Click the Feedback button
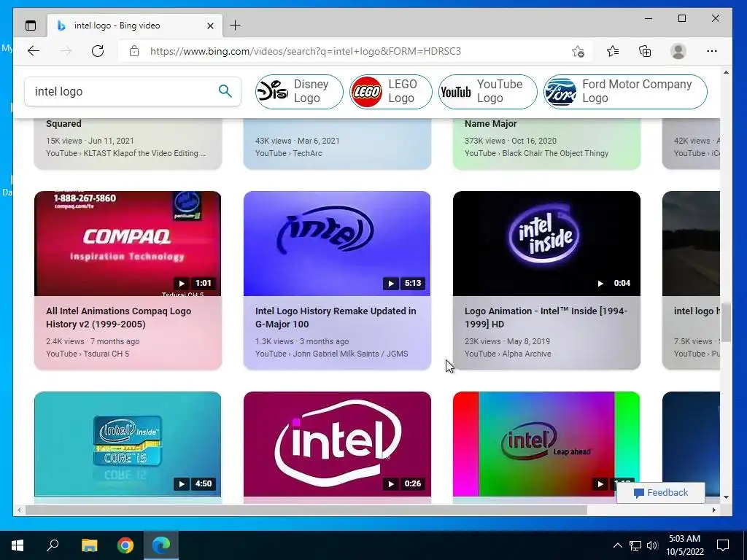The height and width of the screenshot is (560, 747). click(661, 493)
